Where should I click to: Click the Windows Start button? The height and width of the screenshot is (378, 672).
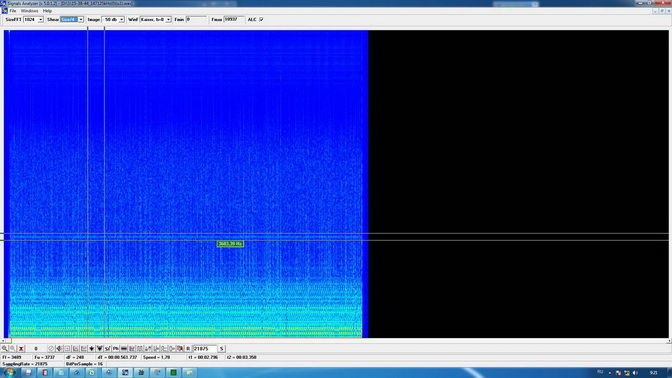[x=9, y=372]
